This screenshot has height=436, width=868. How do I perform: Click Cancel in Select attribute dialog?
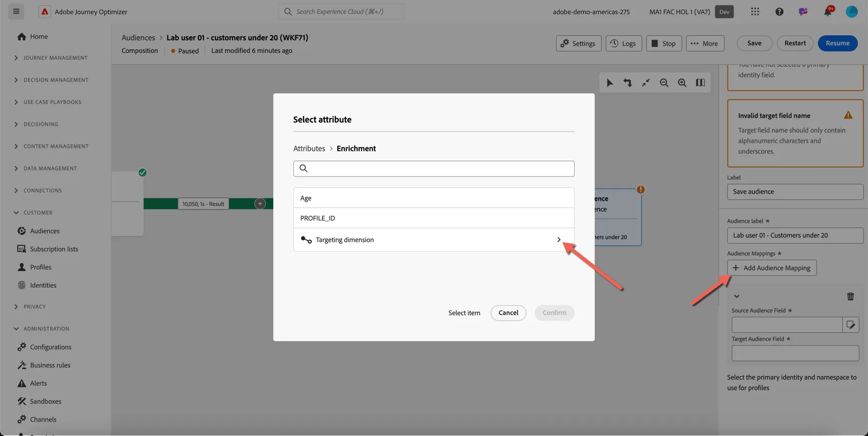(x=508, y=313)
